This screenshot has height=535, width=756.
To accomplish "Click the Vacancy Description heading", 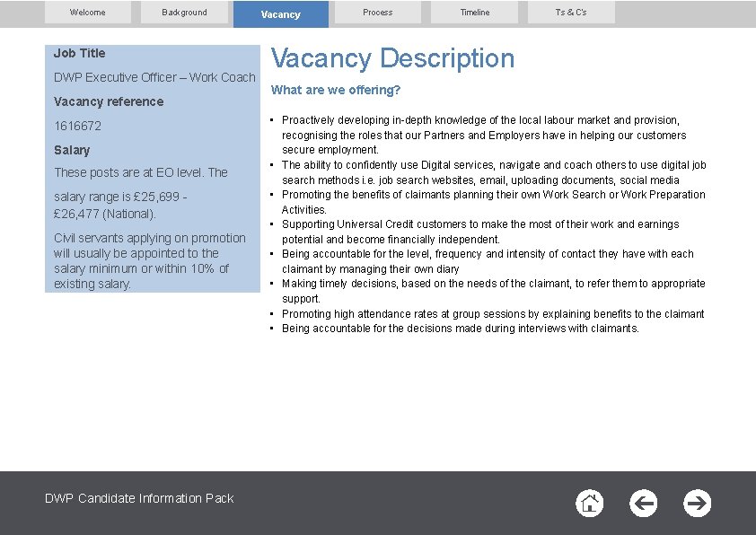I will pyautogui.click(x=392, y=58).
